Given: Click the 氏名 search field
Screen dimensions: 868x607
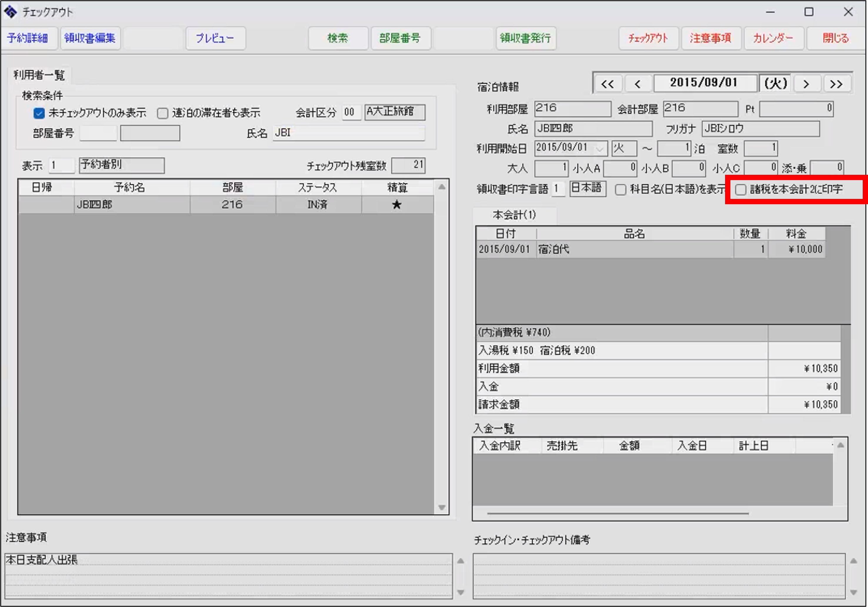Looking at the screenshot, I should pyautogui.click(x=349, y=133).
